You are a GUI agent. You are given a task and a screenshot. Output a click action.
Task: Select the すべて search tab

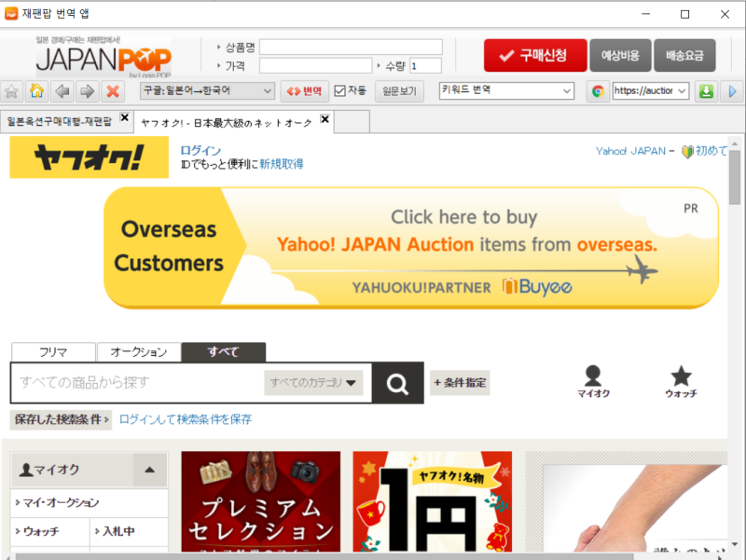pos(224,352)
